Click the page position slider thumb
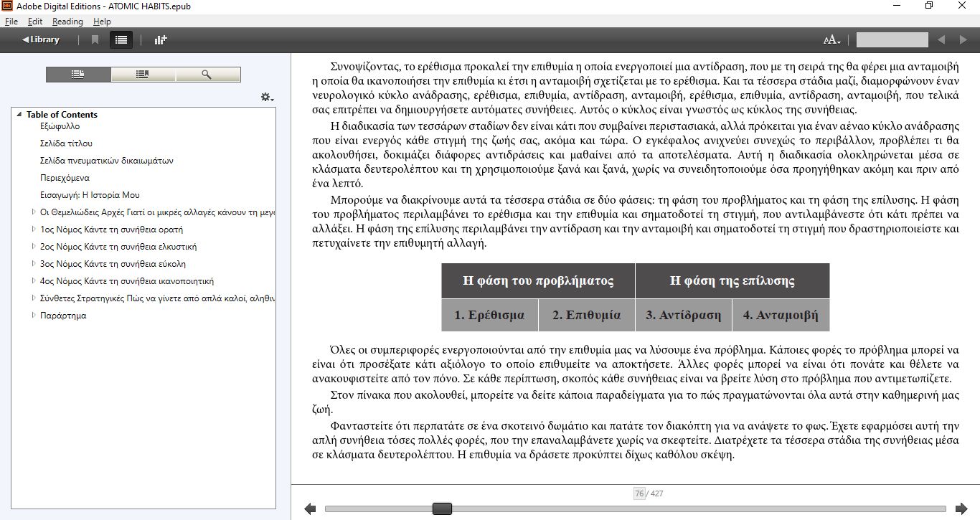The height and width of the screenshot is (520, 980). pos(442,509)
